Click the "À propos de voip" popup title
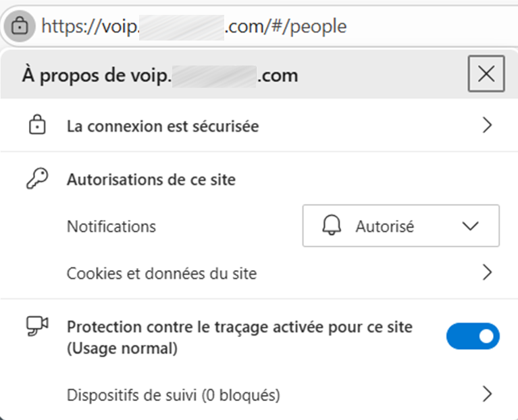The width and height of the screenshot is (518, 420). click(160, 75)
